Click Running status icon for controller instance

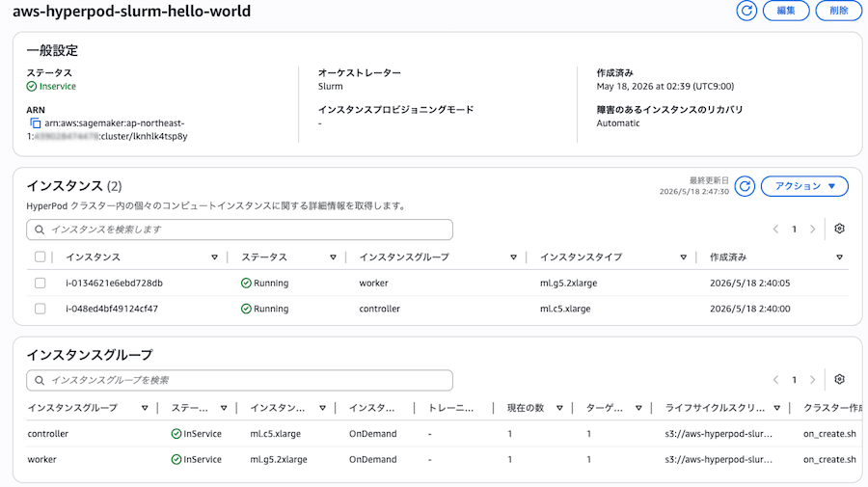point(246,309)
